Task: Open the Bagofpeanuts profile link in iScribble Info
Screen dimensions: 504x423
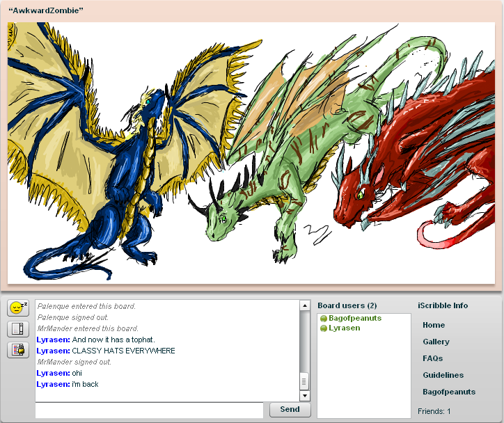Action: (x=448, y=392)
